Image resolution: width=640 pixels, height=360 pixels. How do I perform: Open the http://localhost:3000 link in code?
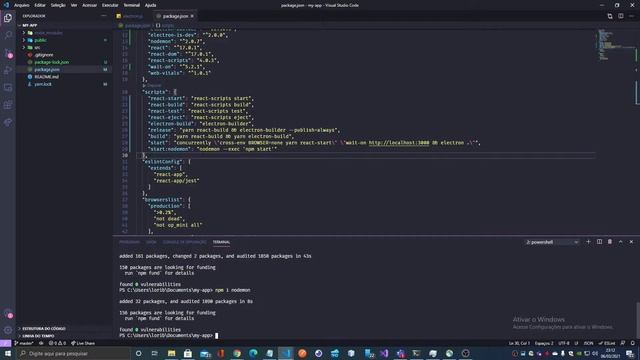[x=399, y=143]
